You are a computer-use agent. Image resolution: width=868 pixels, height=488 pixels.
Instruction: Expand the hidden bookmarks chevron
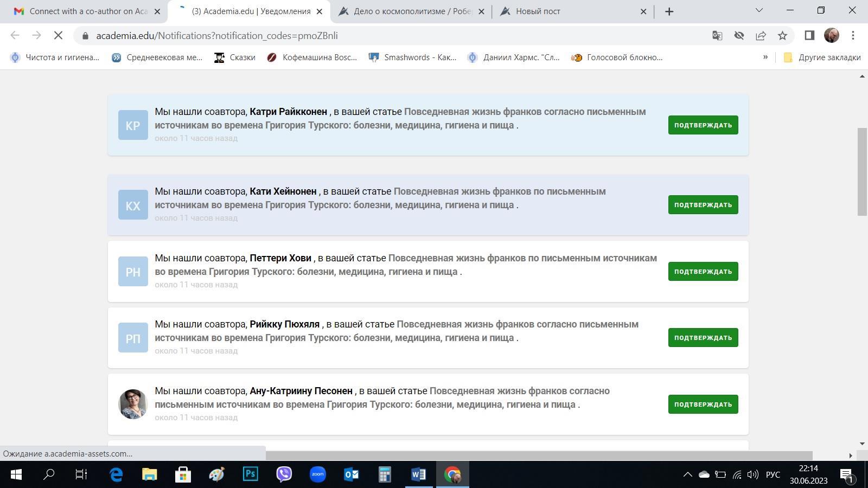tap(765, 57)
